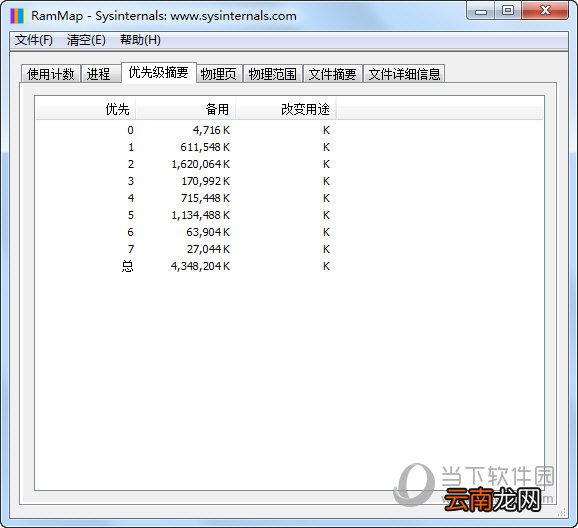
Task: Open the 文件(F) menu
Action: pos(34,40)
